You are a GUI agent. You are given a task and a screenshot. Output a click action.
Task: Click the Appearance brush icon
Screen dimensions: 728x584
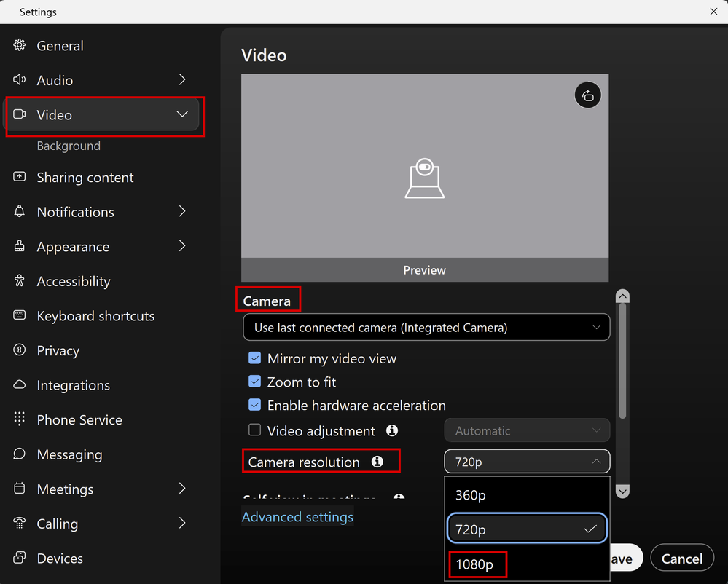(20, 246)
